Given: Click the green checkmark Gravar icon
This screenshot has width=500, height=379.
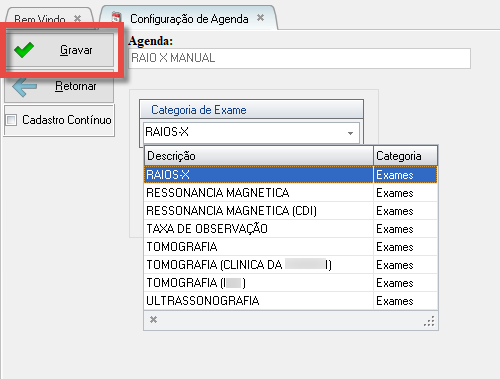Looking at the screenshot, I should point(24,50).
